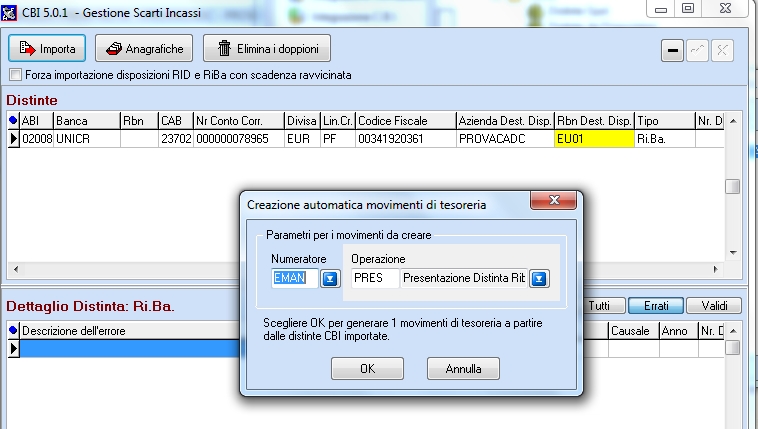Screen dimensions: 758x429
Task: Click the Numeratore EMAN field
Action: pos(294,278)
